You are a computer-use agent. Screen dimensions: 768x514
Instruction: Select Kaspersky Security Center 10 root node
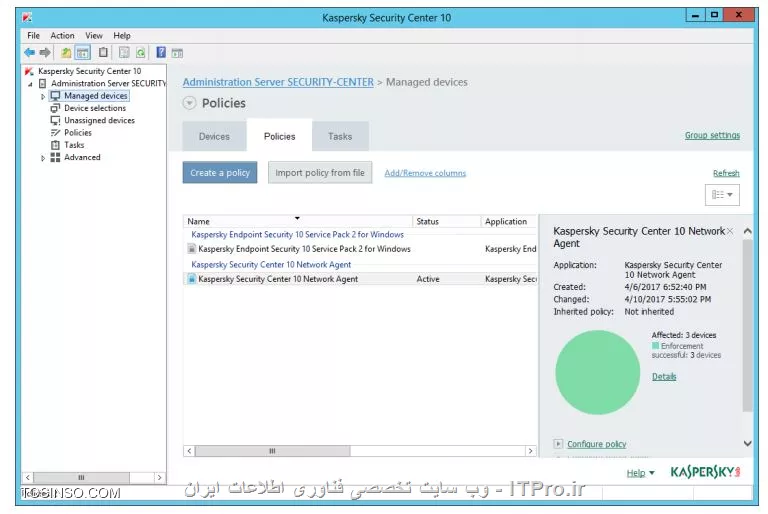point(90,71)
